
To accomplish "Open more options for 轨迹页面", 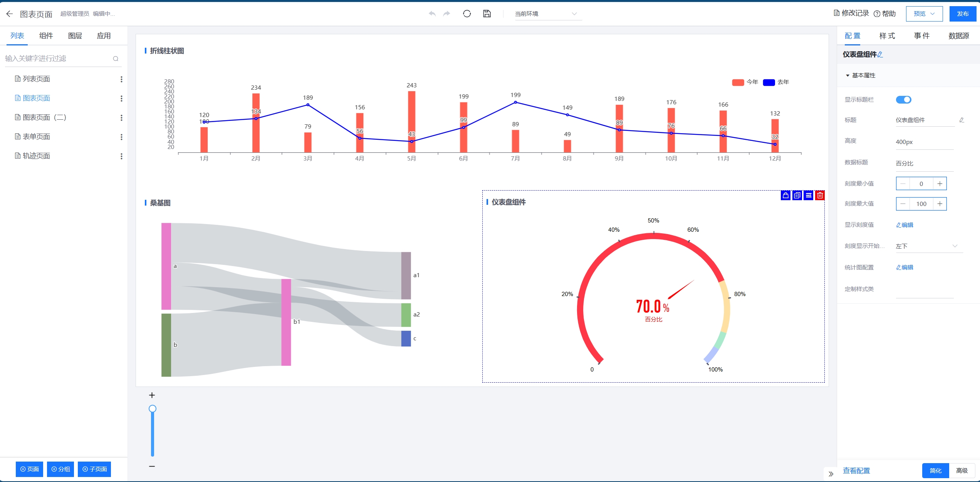I will point(121,156).
